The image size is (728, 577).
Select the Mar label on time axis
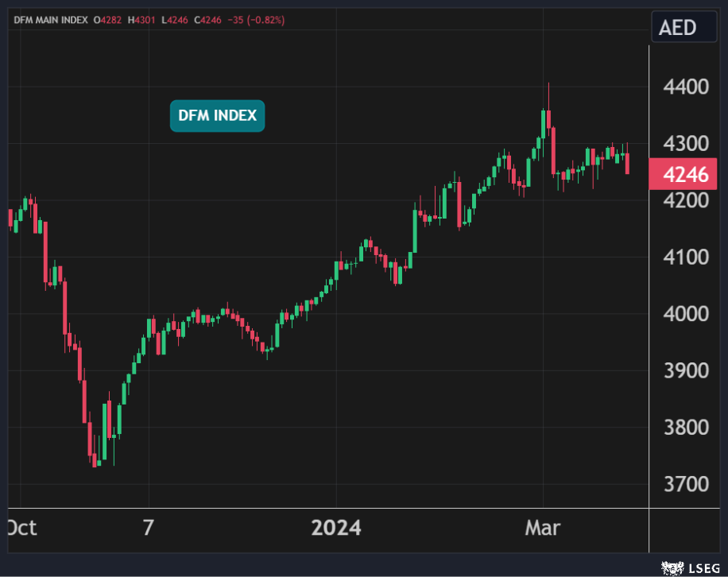[543, 528]
